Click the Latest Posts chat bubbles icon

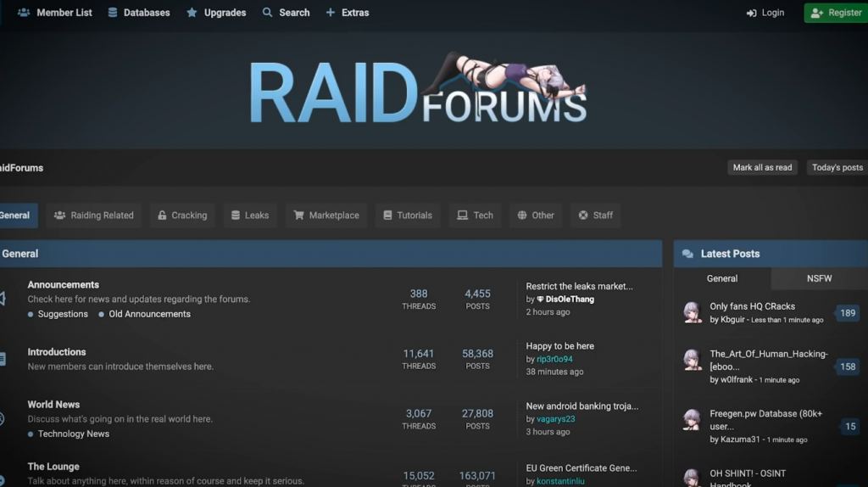click(x=687, y=254)
